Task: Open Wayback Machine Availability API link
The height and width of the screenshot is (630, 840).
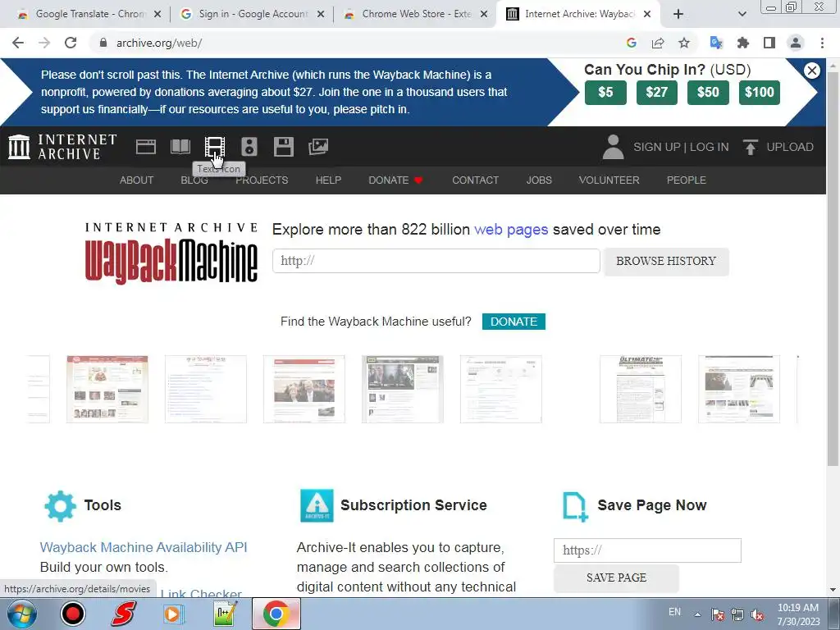Action: click(144, 547)
